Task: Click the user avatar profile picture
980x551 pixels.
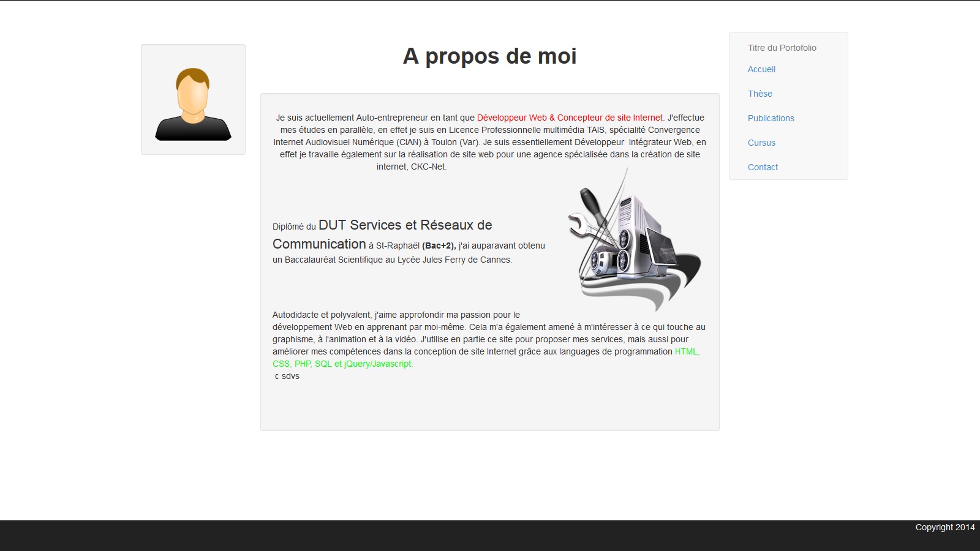Action: 193,100
